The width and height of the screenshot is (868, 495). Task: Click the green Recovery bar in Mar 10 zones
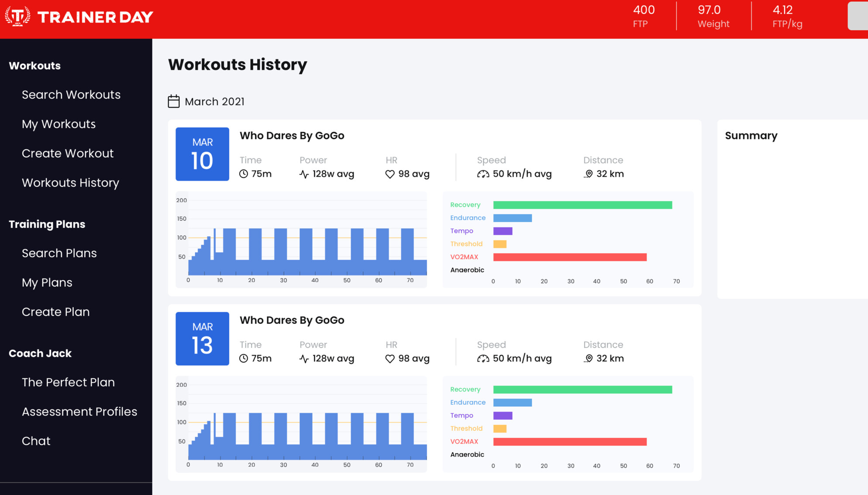coord(582,205)
